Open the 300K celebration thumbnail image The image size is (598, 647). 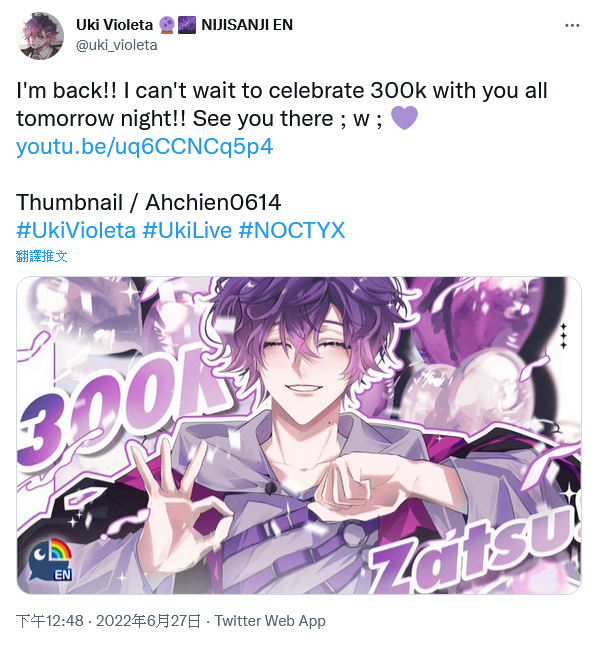coord(299,435)
